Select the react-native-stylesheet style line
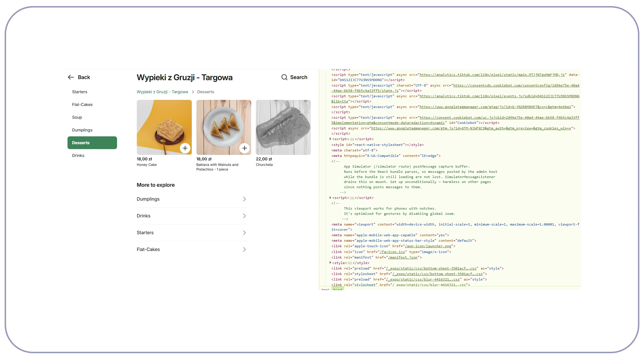 (377, 145)
